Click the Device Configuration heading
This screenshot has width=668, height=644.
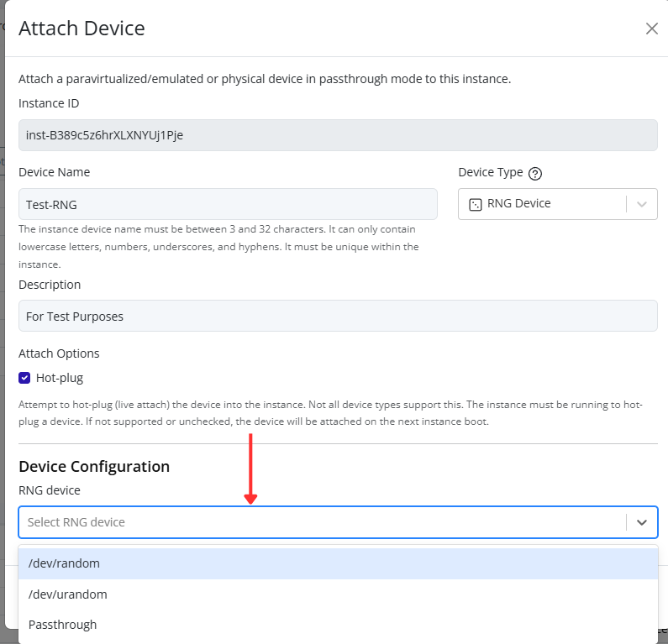click(x=94, y=467)
